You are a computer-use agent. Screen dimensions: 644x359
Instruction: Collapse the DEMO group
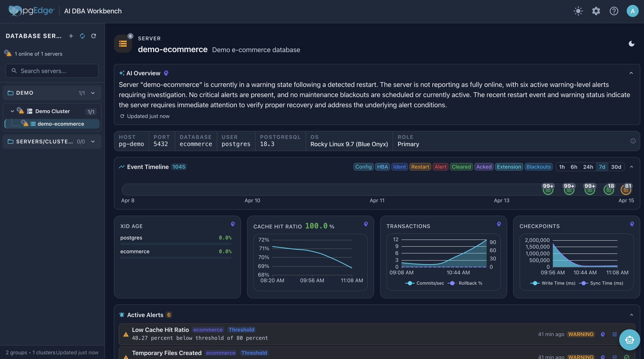tap(93, 93)
